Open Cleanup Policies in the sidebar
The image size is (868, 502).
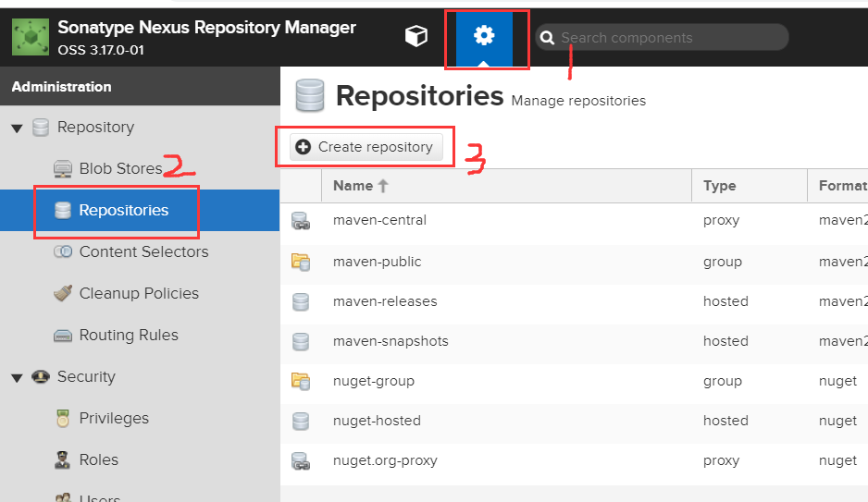[139, 293]
